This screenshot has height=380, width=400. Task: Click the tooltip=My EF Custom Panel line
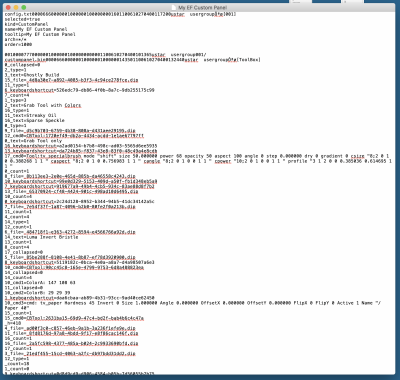(40, 34)
